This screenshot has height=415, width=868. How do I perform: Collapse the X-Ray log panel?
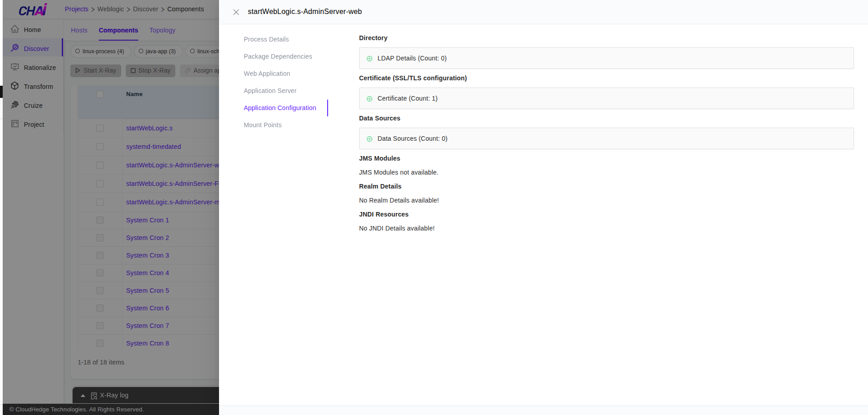[x=83, y=395]
